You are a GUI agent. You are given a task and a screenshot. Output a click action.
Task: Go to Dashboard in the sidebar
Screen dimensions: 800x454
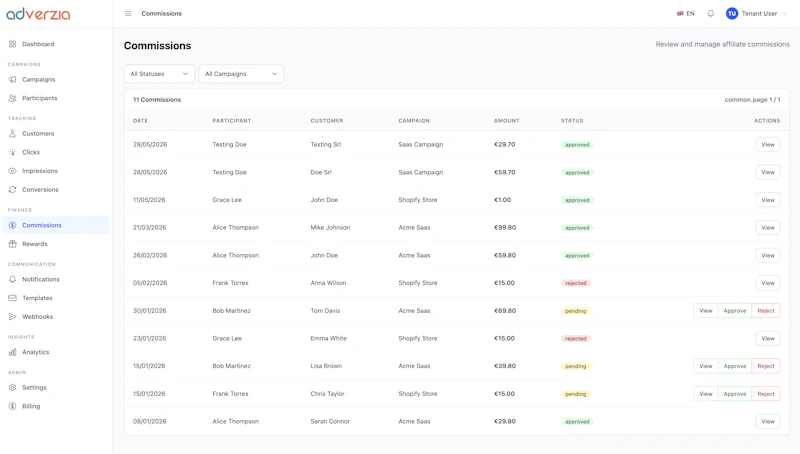[56, 44]
